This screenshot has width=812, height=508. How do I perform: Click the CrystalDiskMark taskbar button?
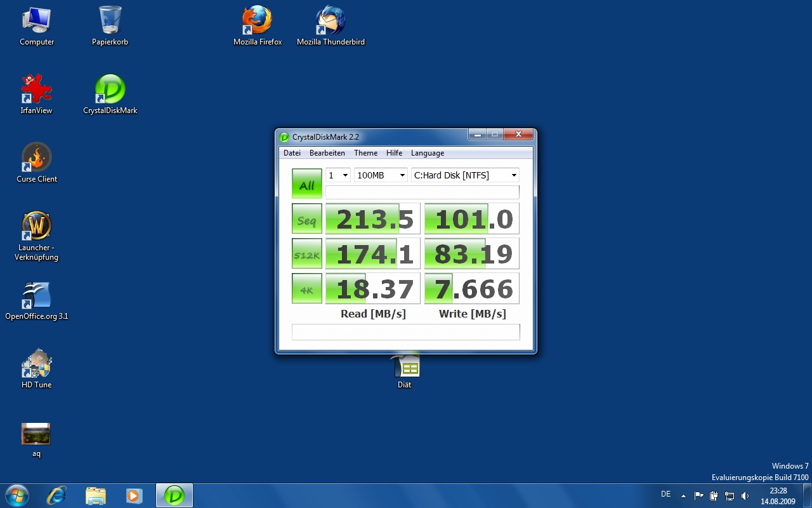pyautogui.click(x=174, y=496)
